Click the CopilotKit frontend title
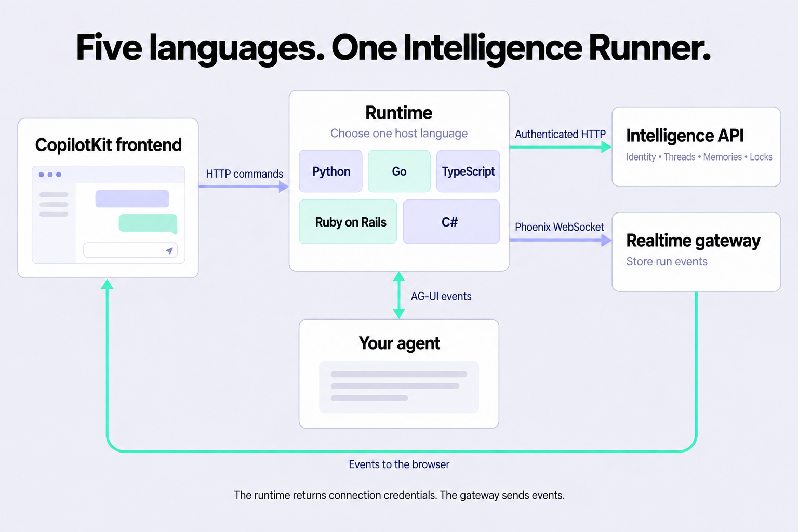 [108, 145]
